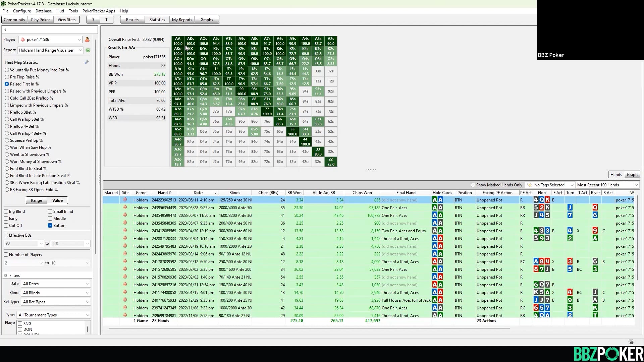Click the Filters section expand icon
644x362 pixels.
(6, 276)
